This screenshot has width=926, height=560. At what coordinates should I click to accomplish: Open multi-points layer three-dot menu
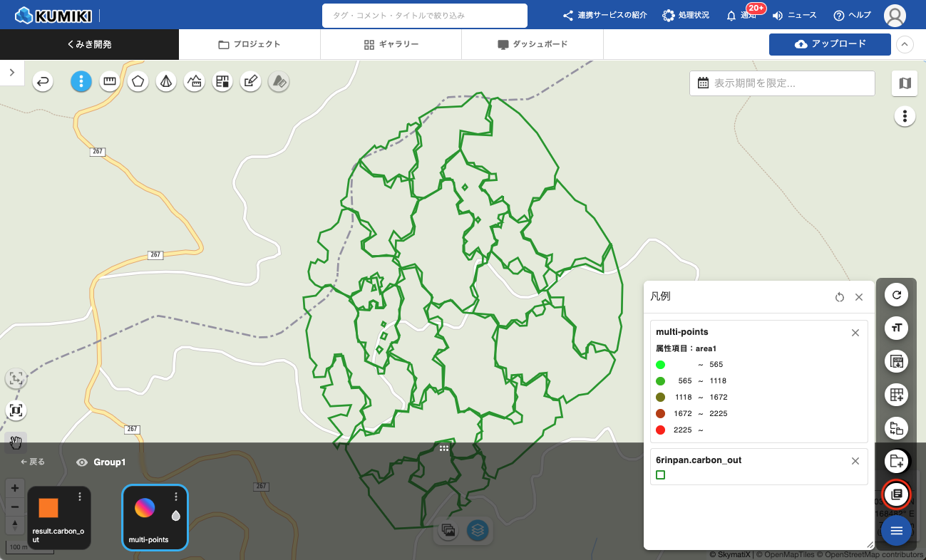[x=176, y=497]
